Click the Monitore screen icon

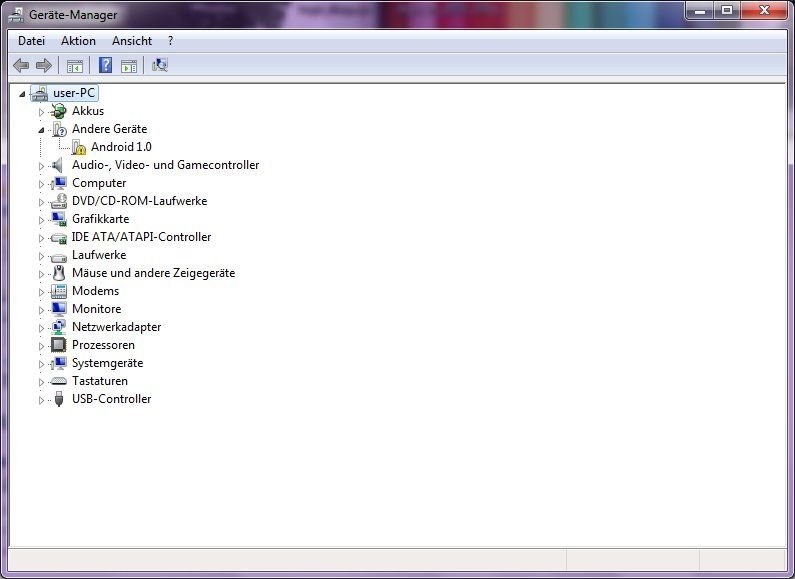coord(59,309)
